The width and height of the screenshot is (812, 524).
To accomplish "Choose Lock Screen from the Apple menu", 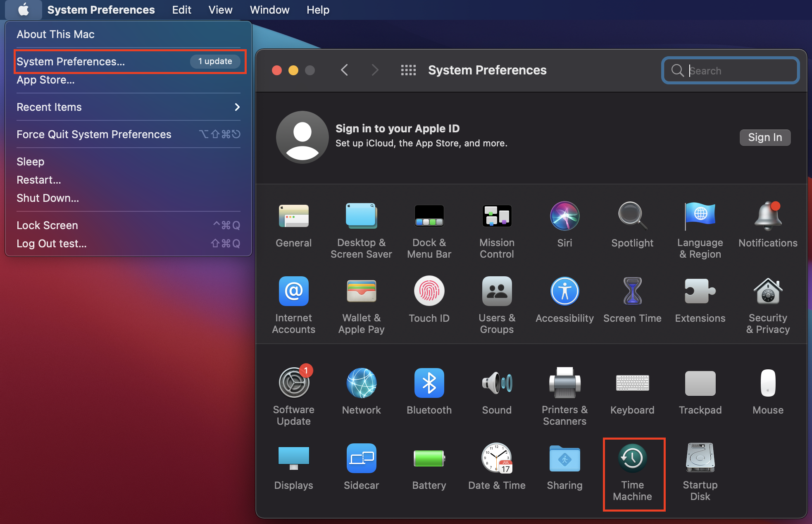I will (x=47, y=225).
